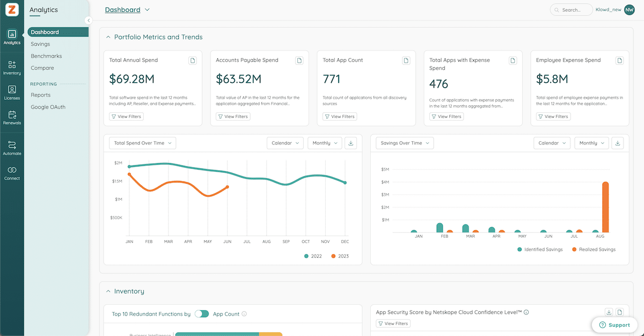This screenshot has width=644, height=336.
Task: Switch the redundant functions toggle to App Count
Action: click(202, 313)
